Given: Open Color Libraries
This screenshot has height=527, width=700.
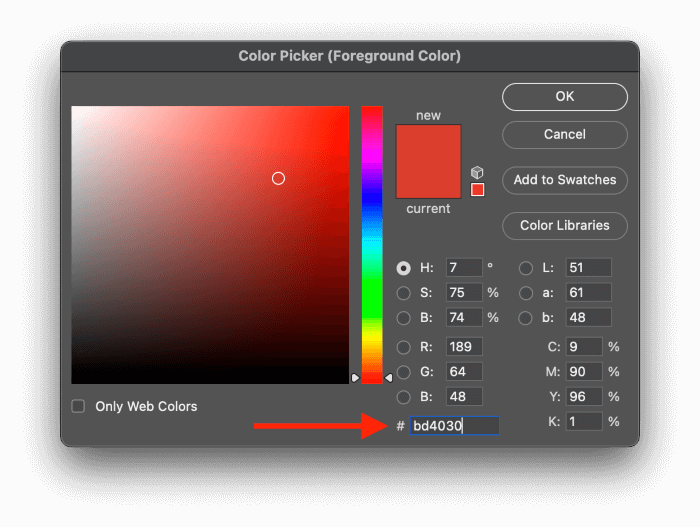Looking at the screenshot, I should point(565,226).
